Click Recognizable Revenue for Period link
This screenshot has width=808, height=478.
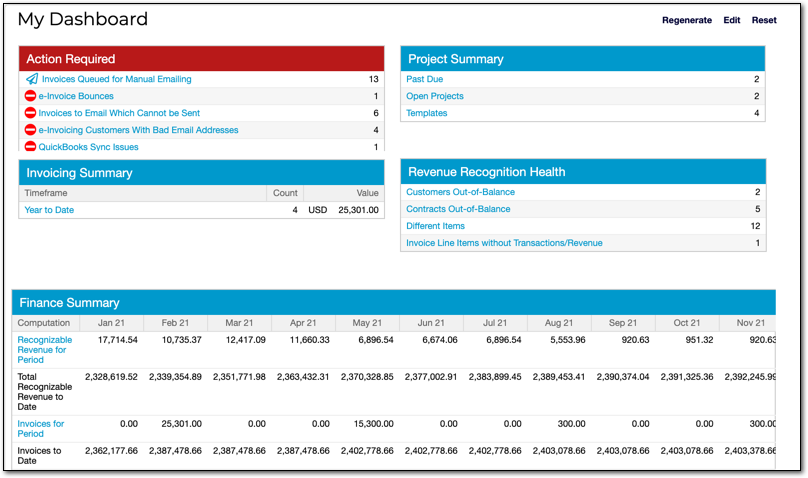tap(44, 350)
